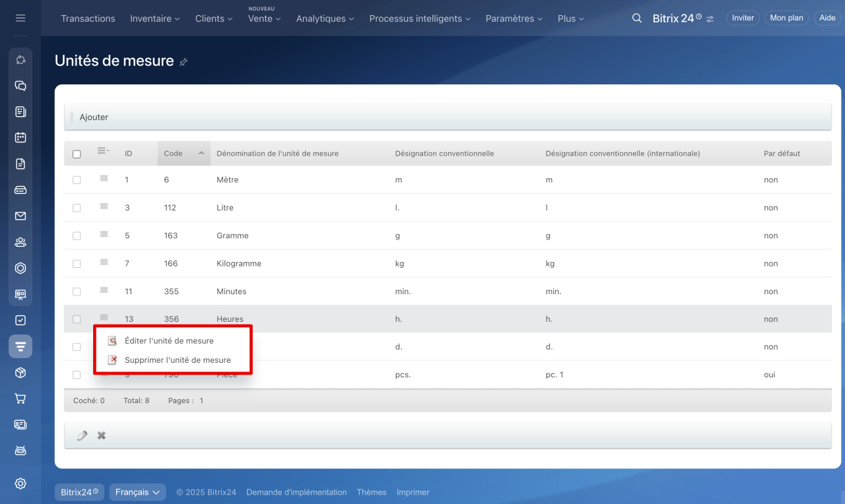This screenshot has height=504, width=845.
Task: Click the sliders icon beside Bitrix 24
Action: pyautogui.click(x=710, y=19)
